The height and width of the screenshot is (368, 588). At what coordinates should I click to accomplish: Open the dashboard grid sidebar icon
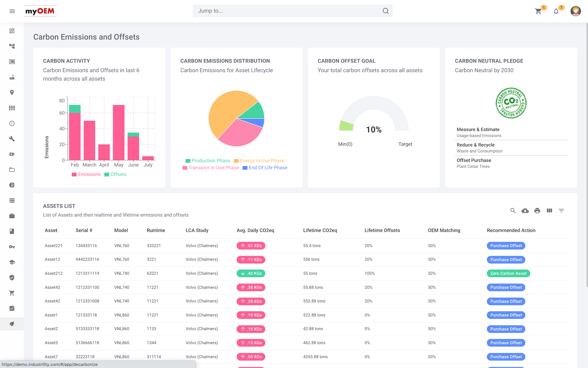coord(12,31)
